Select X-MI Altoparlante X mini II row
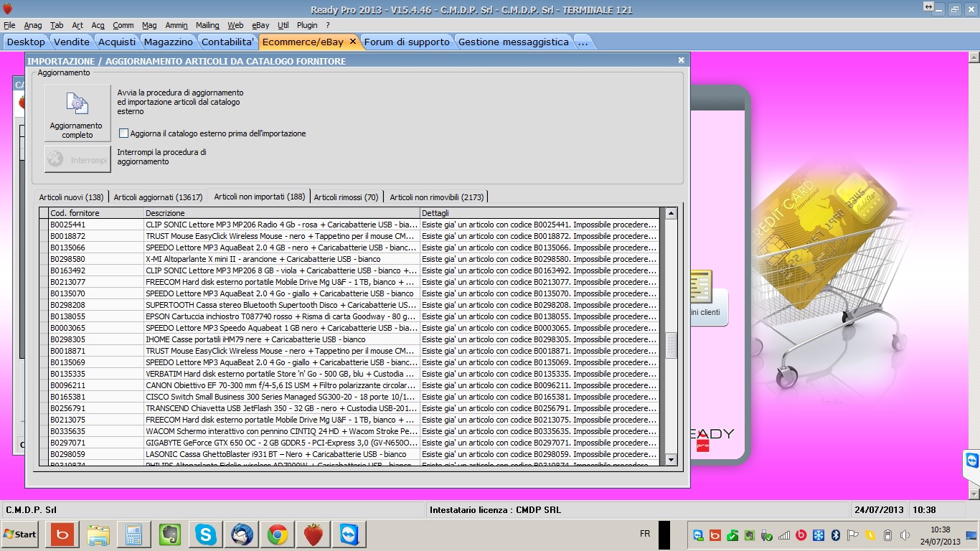This screenshot has width=980, height=551. coord(349,259)
